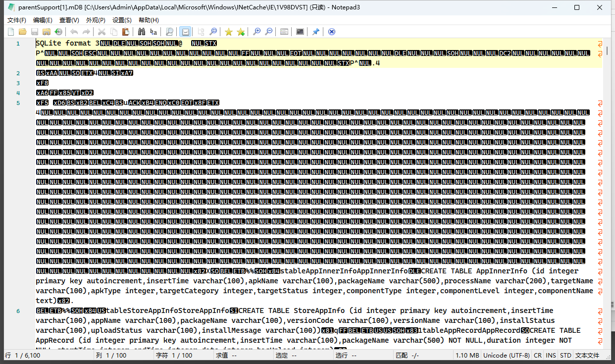
Task: Paste from clipboard icon
Action: pos(126,32)
